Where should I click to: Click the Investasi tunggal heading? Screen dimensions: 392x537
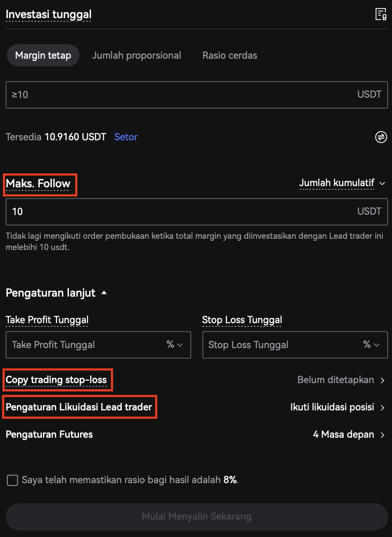click(x=49, y=14)
